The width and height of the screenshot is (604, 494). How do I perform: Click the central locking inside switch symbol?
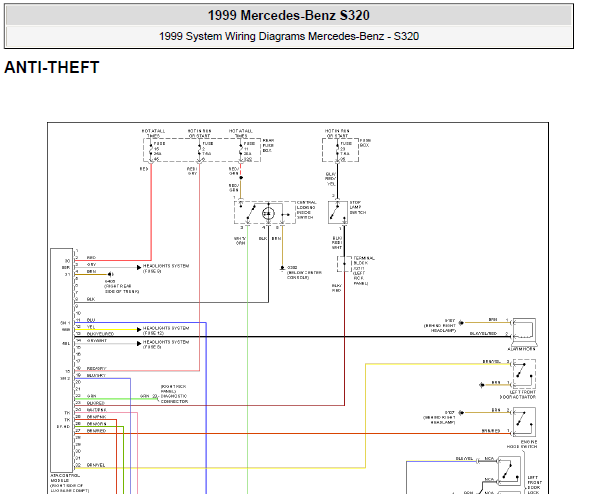click(x=265, y=212)
